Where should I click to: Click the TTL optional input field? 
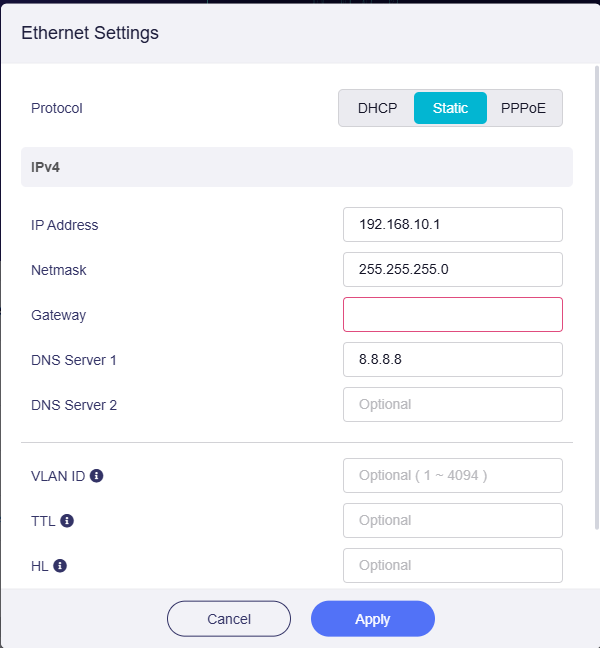coord(452,521)
